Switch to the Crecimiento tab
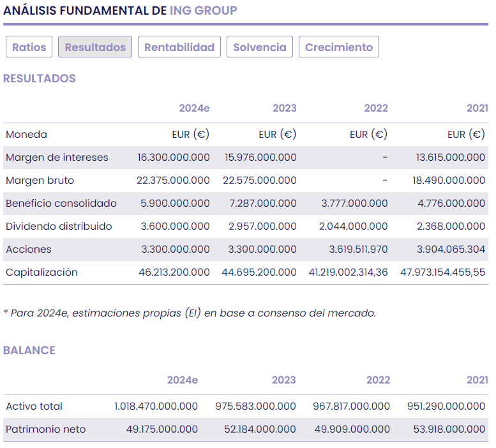The image size is (496, 448). click(x=339, y=47)
